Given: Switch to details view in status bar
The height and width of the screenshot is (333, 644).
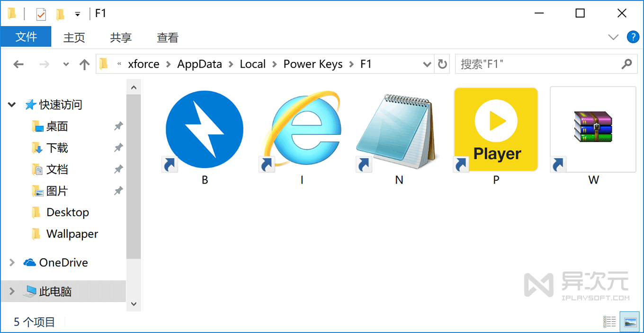Looking at the screenshot, I should click(610, 321).
